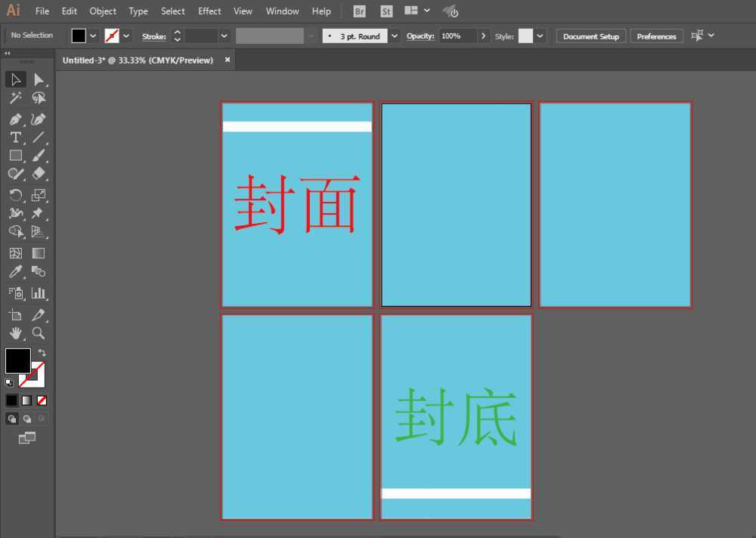Toggle the screen mode at toolbar bottom
Screen dimensions: 756x538
[27, 437]
